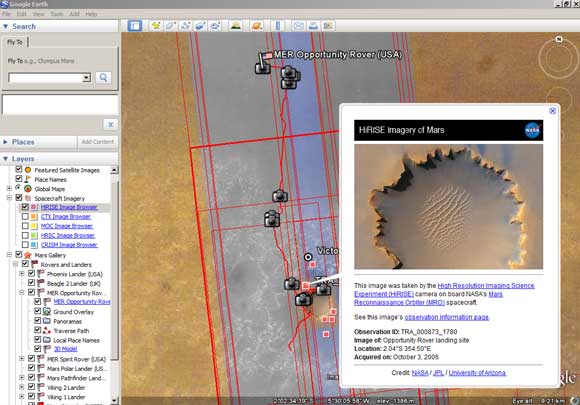Uncheck the Place Names checkbox
Image resolution: width=580 pixels, height=405 pixels.
click(x=18, y=179)
